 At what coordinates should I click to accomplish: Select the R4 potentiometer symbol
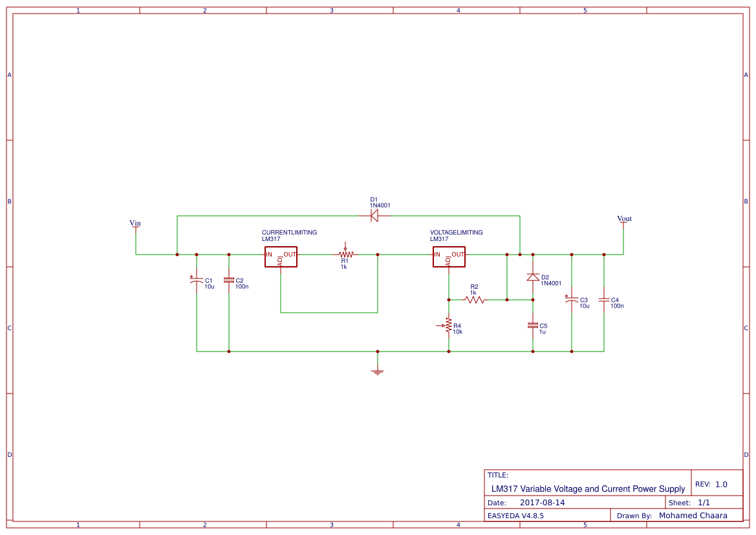click(446, 326)
